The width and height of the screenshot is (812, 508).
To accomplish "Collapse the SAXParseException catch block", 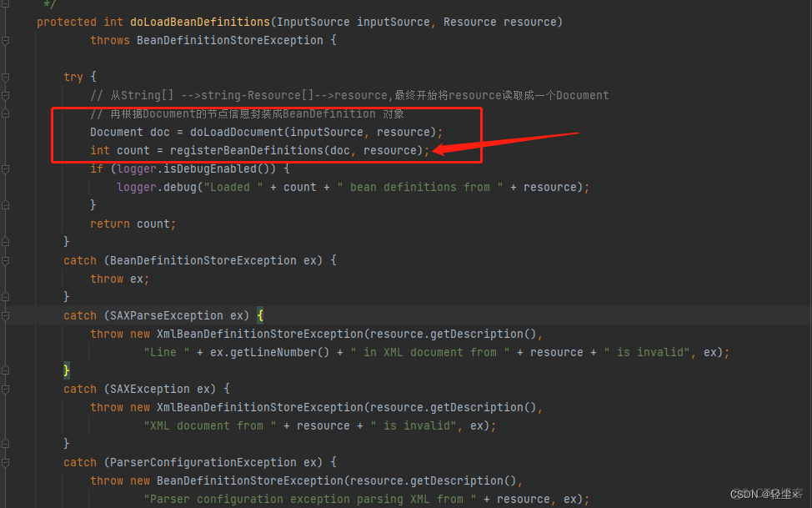I will pyautogui.click(x=7, y=314).
